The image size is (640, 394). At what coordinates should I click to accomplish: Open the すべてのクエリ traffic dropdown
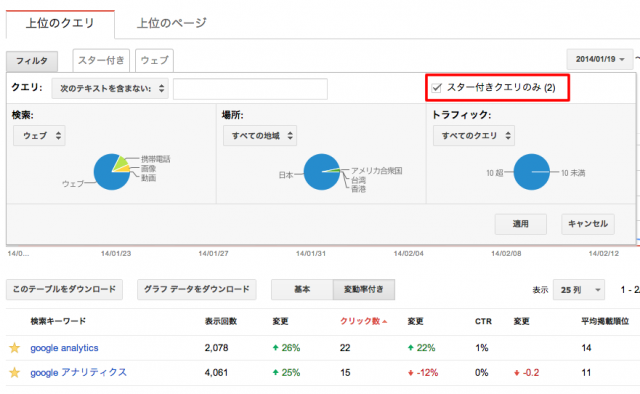click(x=474, y=136)
